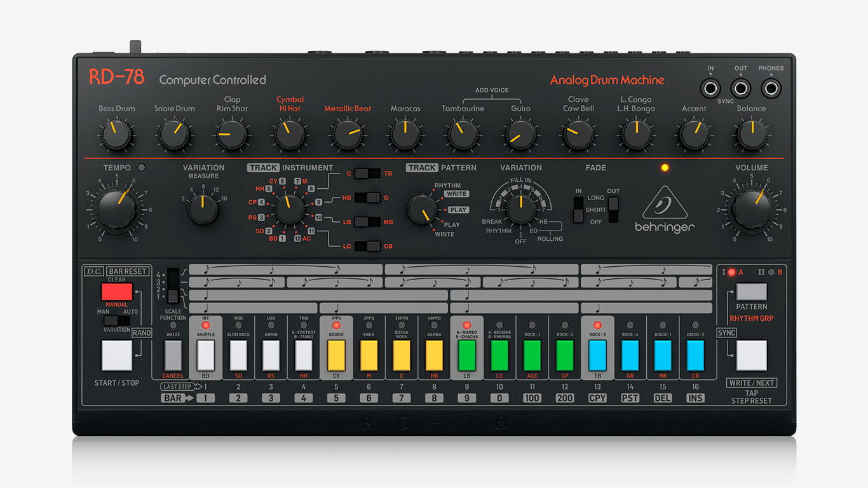Click step 6 M Enka button
The image size is (868, 488).
pyautogui.click(x=369, y=355)
